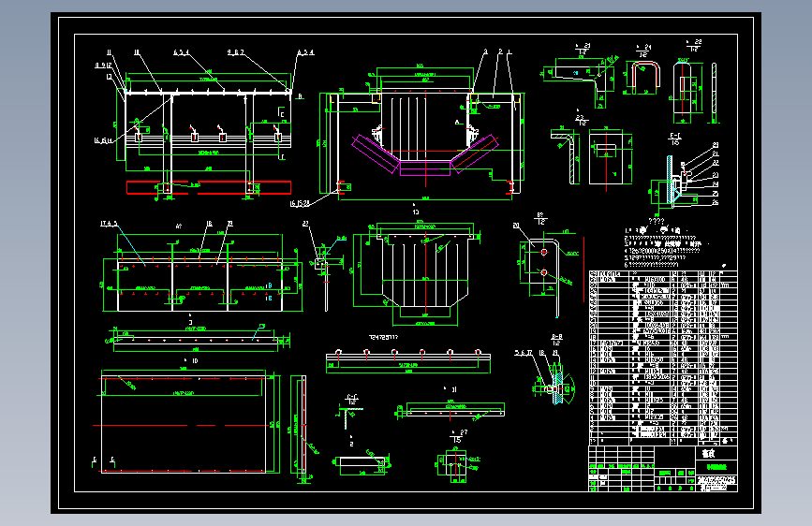Click the section mark letter B at elevation
The width and height of the screenshot is (812, 526).
click(300, 96)
